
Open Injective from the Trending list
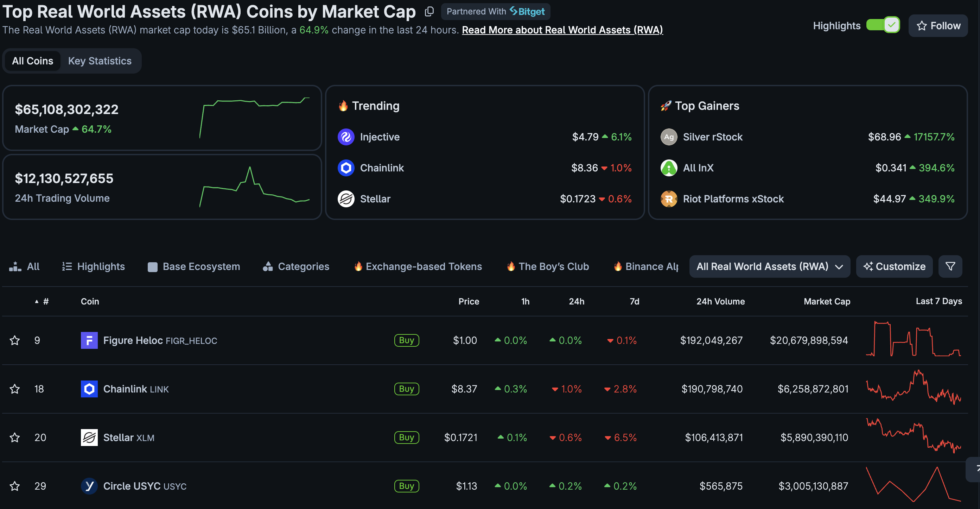[380, 137]
